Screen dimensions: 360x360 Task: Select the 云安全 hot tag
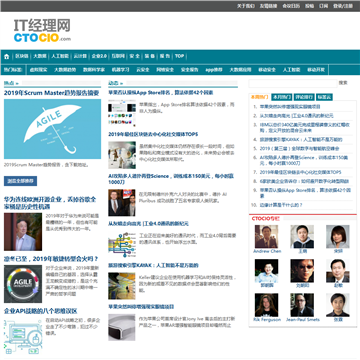[x=143, y=70]
